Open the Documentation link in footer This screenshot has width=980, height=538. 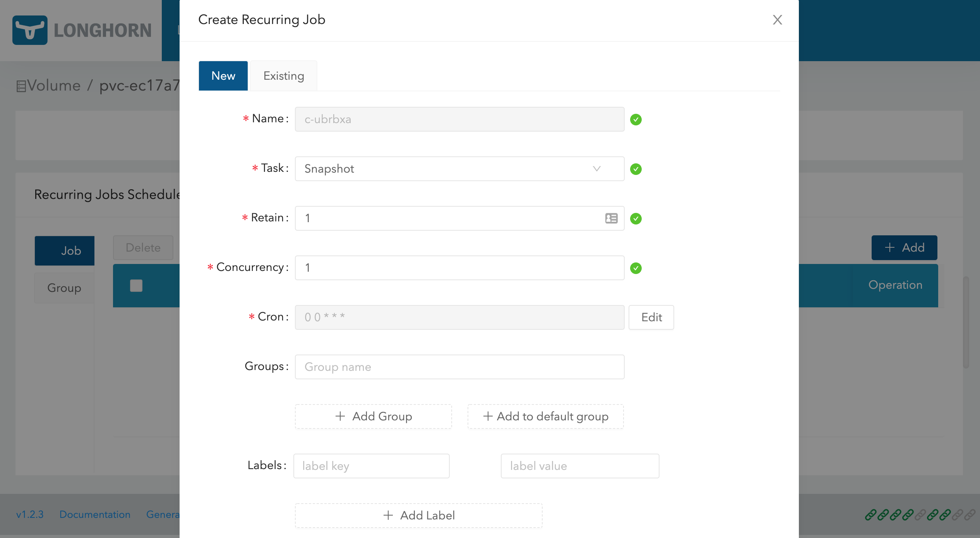point(95,514)
